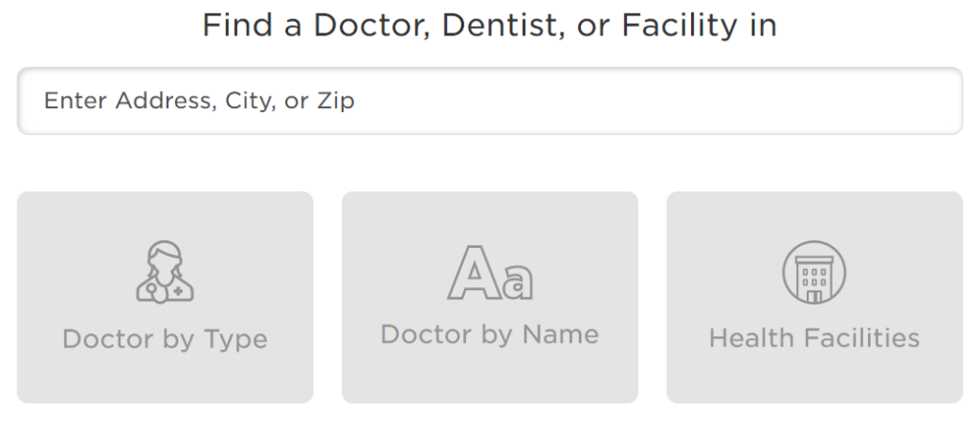Open the Doctor by Type search card
This screenshot has height=427, width=980.
tap(165, 297)
